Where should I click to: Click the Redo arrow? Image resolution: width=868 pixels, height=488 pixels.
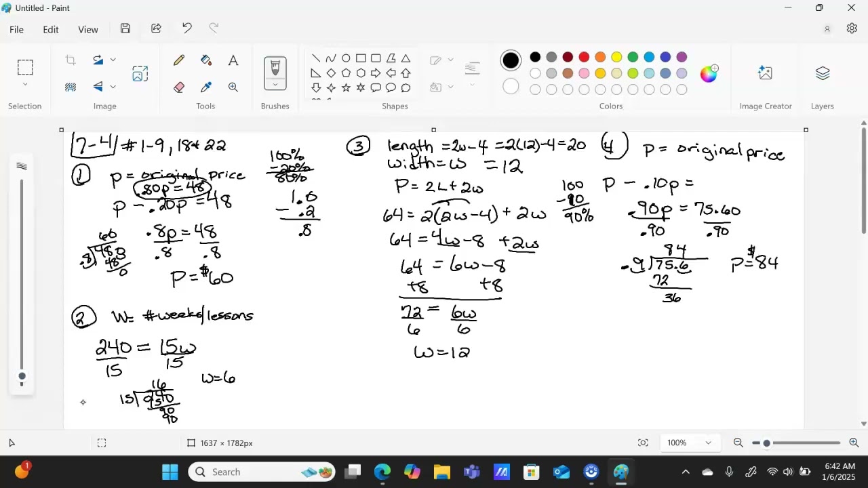click(214, 28)
